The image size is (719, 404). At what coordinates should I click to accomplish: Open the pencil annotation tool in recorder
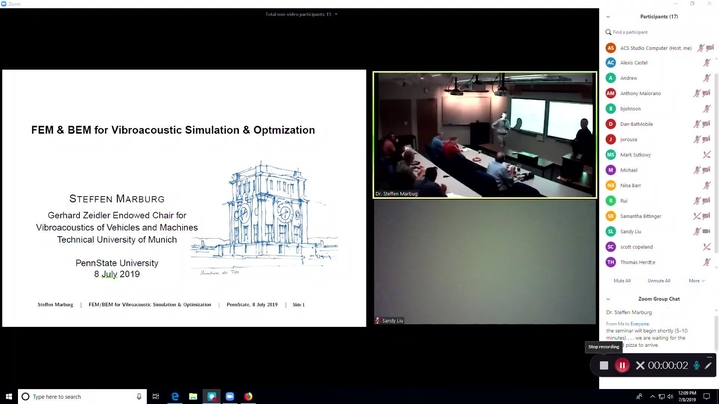[x=709, y=366]
